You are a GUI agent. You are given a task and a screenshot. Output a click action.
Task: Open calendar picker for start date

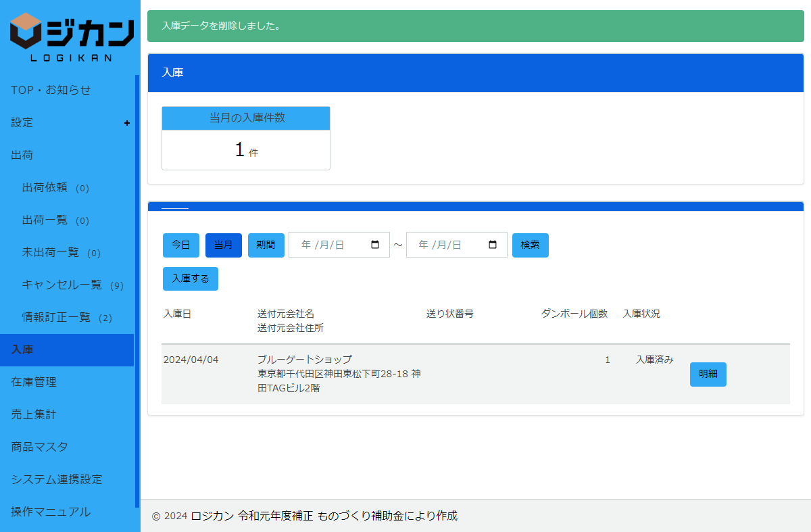(x=376, y=245)
